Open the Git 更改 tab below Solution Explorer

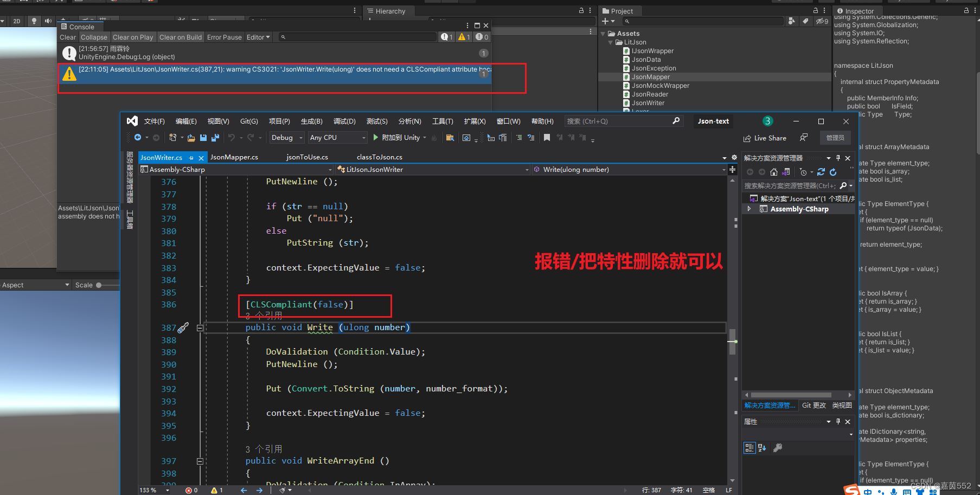click(x=814, y=406)
